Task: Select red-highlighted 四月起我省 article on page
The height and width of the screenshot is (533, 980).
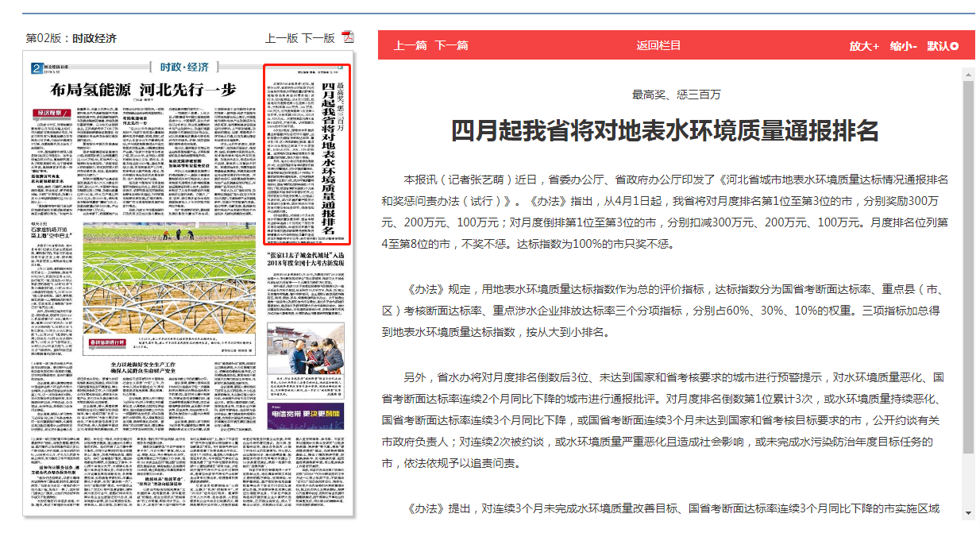Action: [307, 153]
